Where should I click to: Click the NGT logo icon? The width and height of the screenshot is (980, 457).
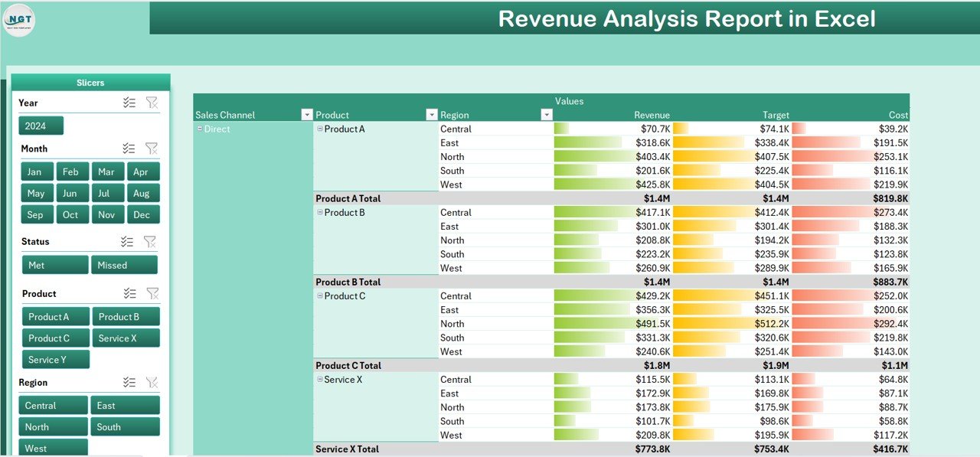coord(20,20)
